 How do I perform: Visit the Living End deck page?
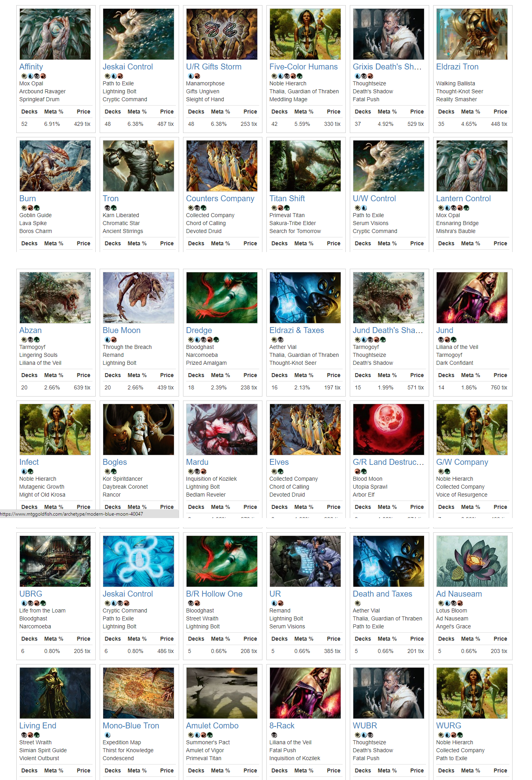click(x=38, y=726)
